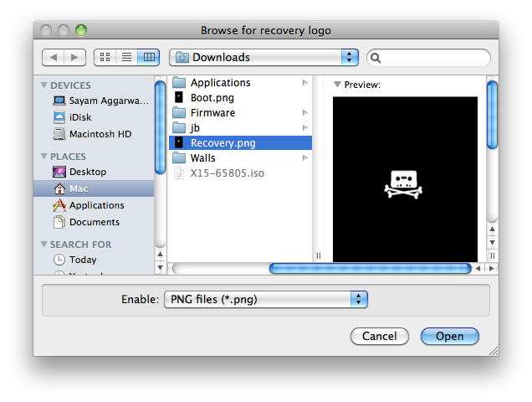532x402 pixels.
Task: Open the Downloads location dropdown
Action: tap(263, 57)
